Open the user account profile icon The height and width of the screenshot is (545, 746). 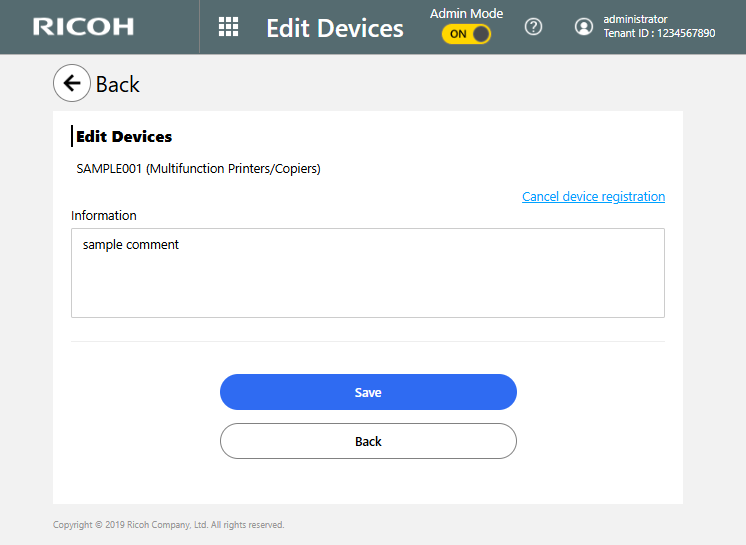(584, 27)
